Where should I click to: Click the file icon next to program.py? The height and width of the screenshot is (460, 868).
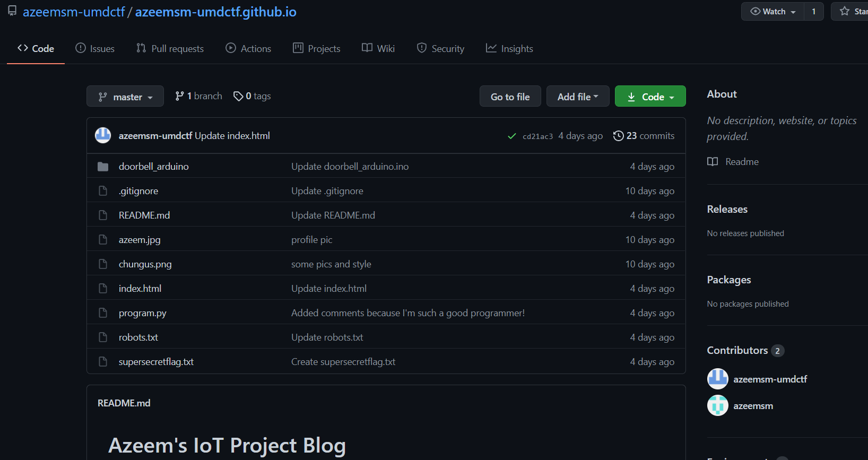(x=103, y=313)
